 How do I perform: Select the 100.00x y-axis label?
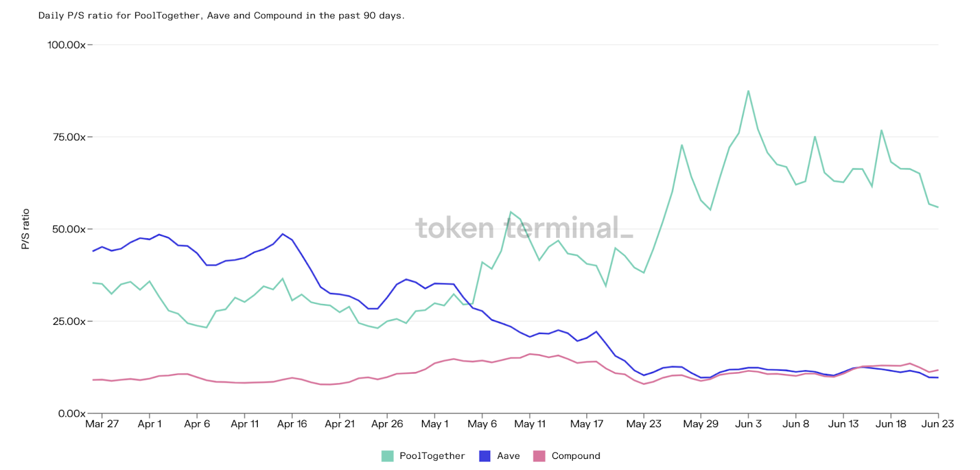coord(66,45)
